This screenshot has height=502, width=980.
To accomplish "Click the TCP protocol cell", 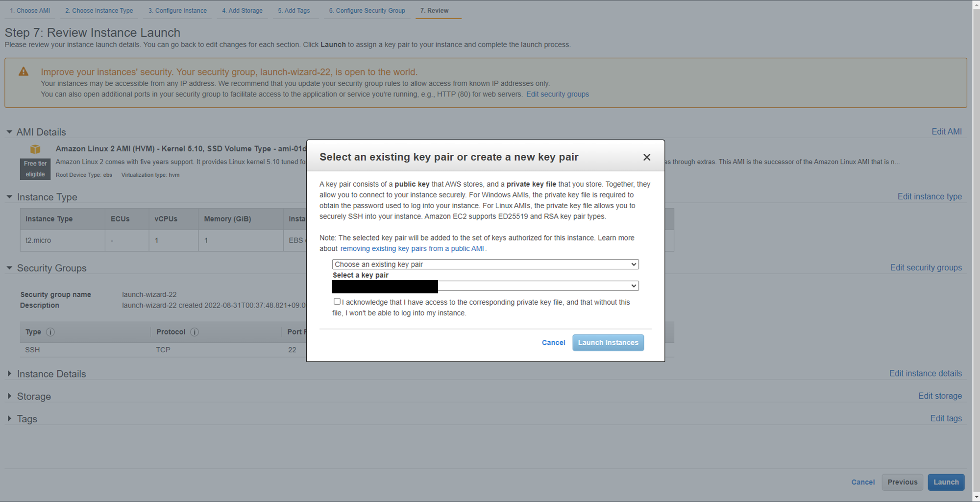I will (163, 350).
